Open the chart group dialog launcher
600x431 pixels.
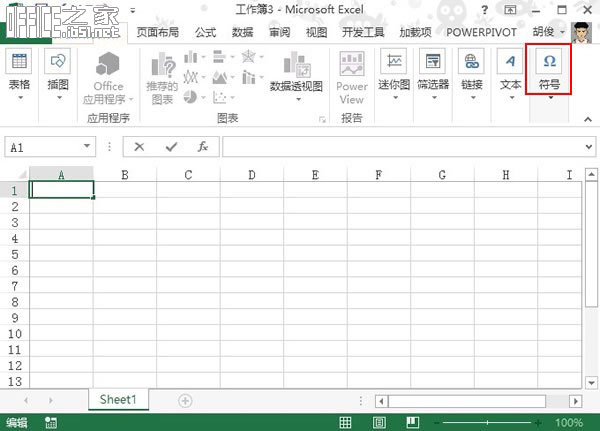tap(322, 120)
